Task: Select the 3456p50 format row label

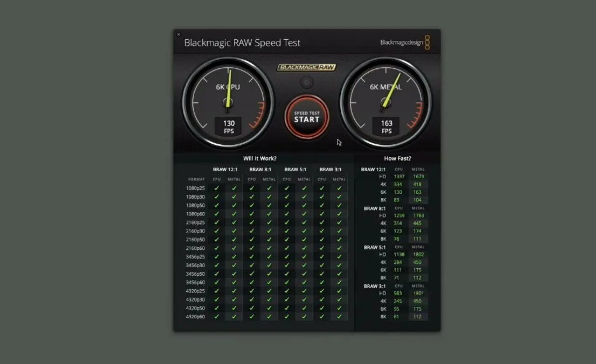Action: [x=196, y=274]
